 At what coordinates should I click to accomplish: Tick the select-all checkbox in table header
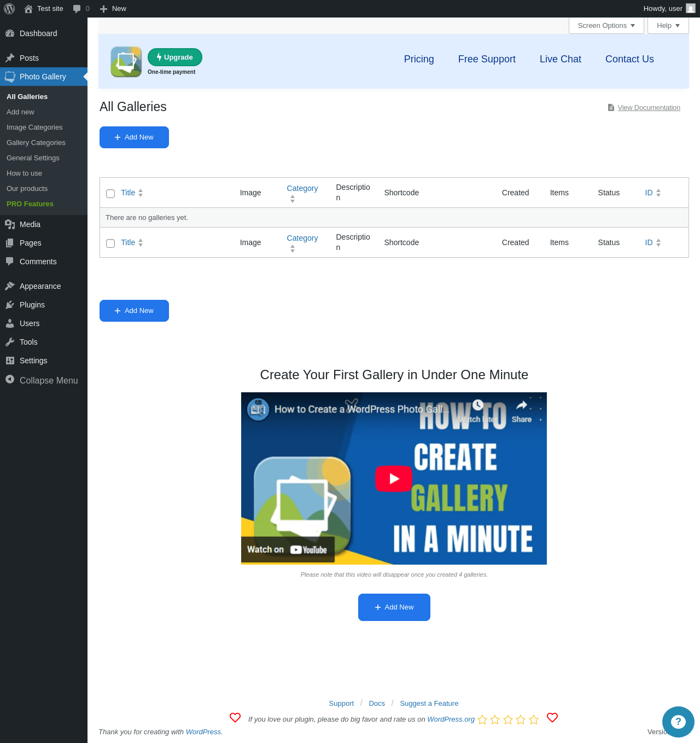click(x=110, y=194)
